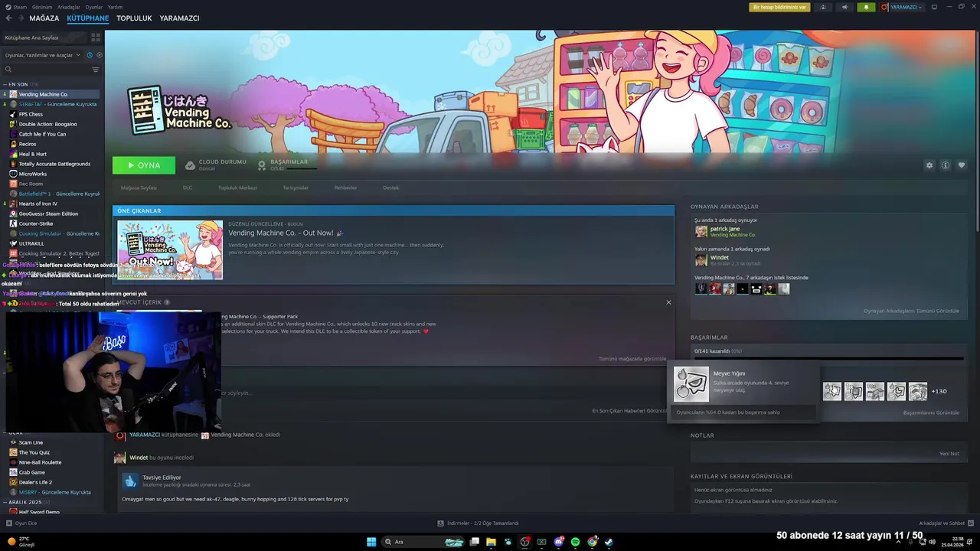
Task: Open cloud status icon
Action: 190,165
